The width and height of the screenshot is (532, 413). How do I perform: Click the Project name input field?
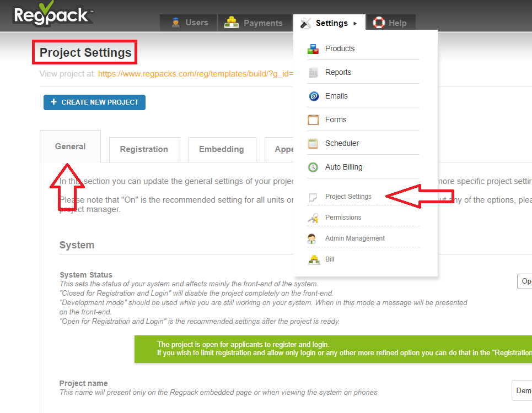pyautogui.click(x=522, y=390)
